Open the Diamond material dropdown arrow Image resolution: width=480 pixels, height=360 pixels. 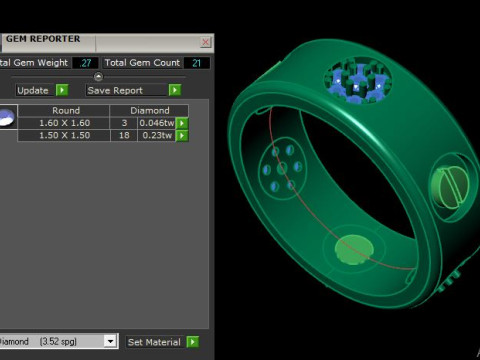(110, 341)
